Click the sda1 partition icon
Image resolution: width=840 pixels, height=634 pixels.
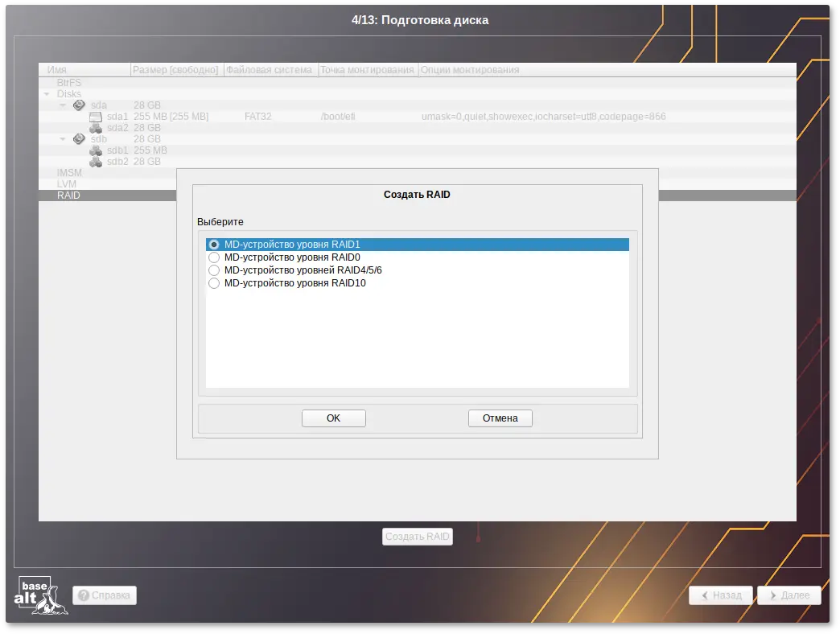coord(96,117)
